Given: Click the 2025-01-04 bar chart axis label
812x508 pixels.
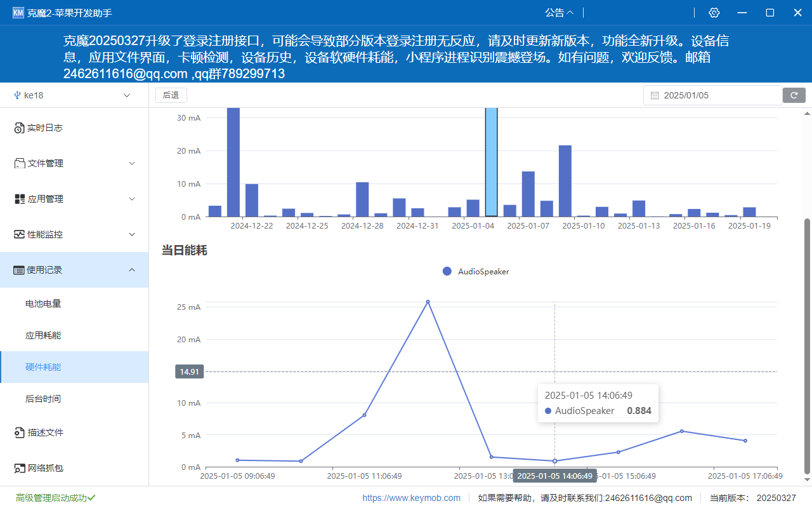Looking at the screenshot, I should 473,226.
